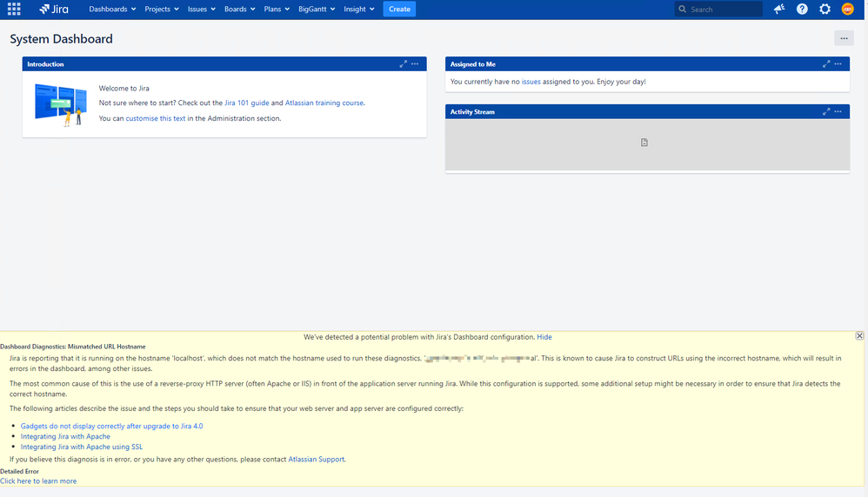Click the issues link in Assigned to Me
The height and width of the screenshot is (497, 868).
(531, 82)
